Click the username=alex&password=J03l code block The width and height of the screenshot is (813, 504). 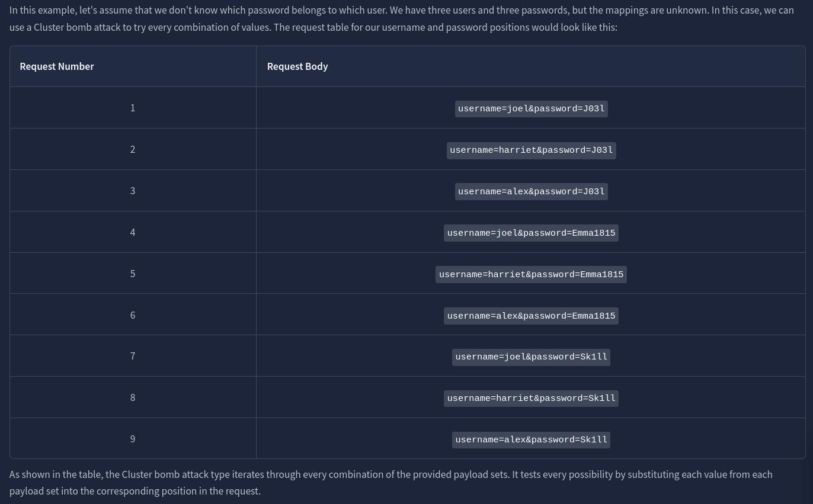coord(531,192)
